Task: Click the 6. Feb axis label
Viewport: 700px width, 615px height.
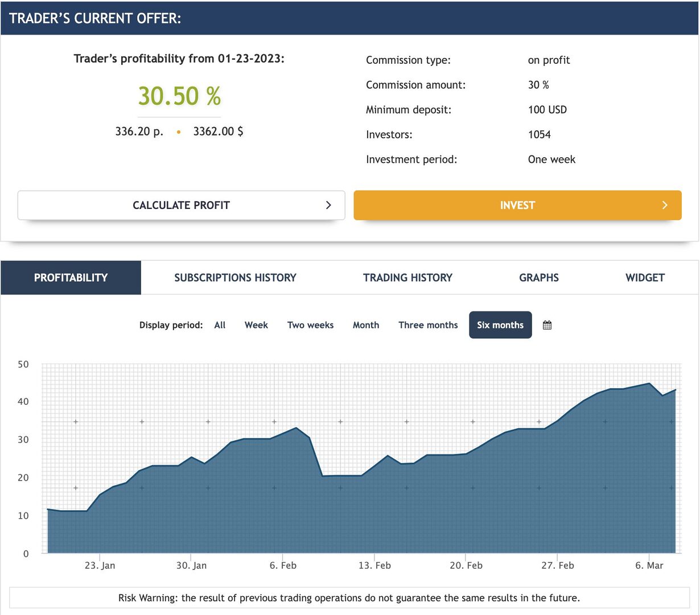Action: 283,565
